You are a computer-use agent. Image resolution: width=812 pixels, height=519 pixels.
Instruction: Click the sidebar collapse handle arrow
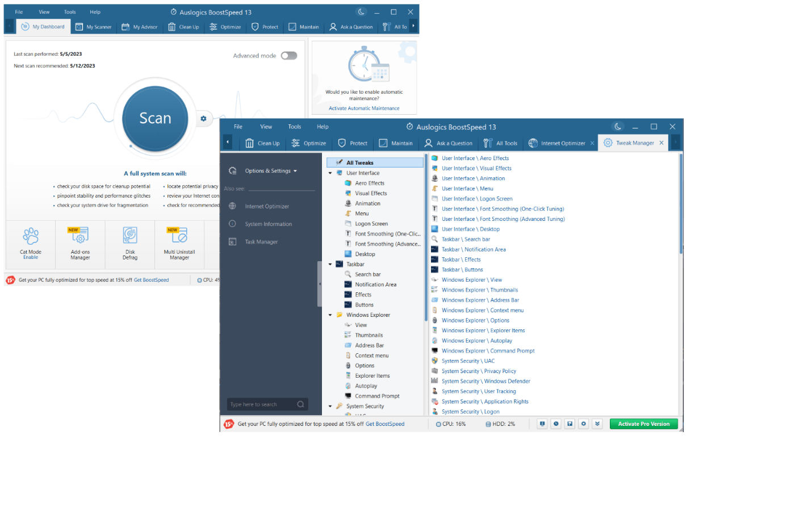320,284
